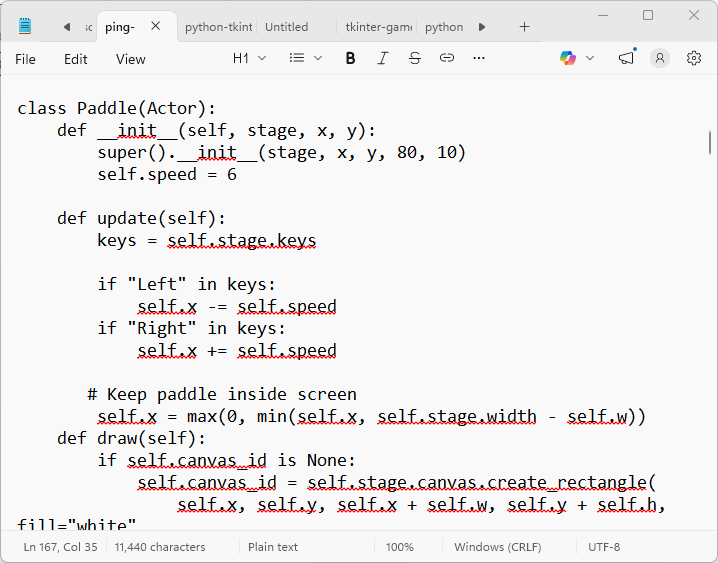This screenshot has width=718, height=563.
Task: Toggle italic formatting
Action: click(x=382, y=58)
